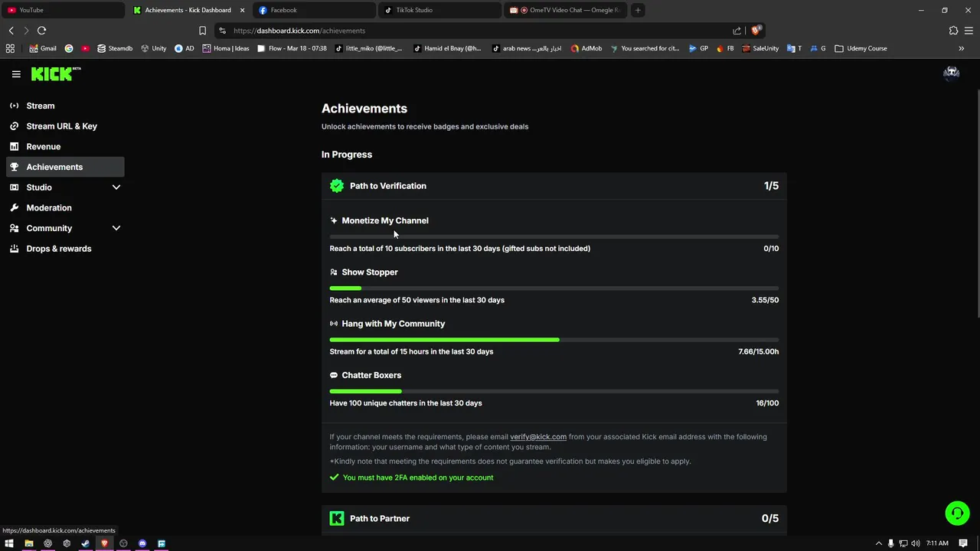Click the Brave Shields icon
The image size is (980, 551).
[x=756, y=31]
